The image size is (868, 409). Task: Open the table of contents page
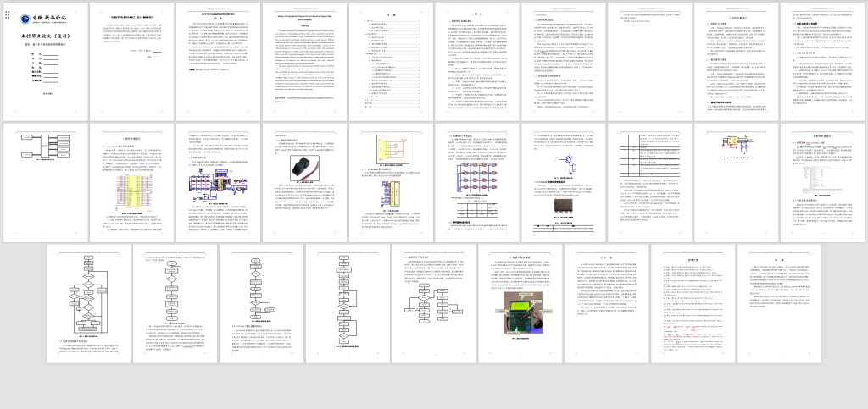[x=392, y=59]
